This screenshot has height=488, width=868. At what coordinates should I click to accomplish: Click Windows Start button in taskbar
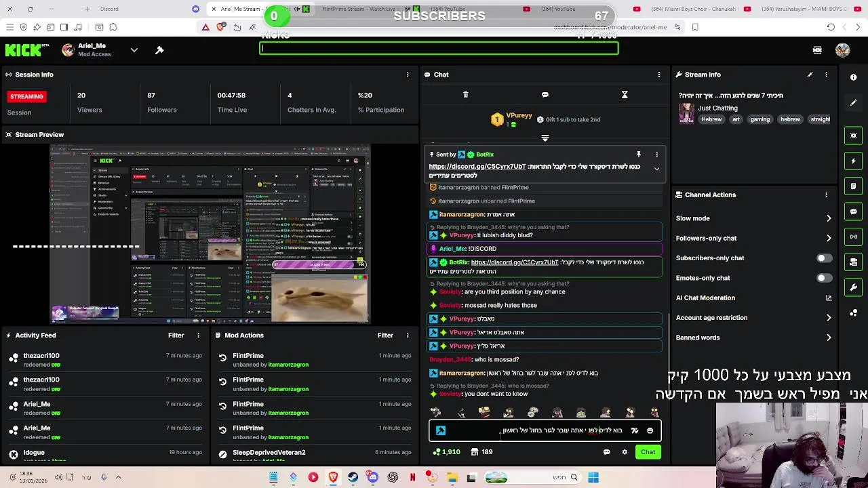tap(593, 477)
